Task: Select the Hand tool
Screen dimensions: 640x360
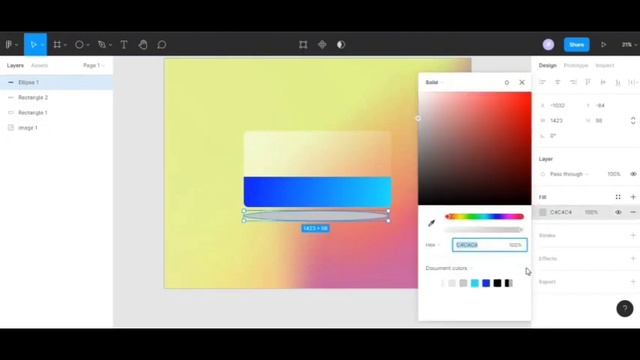Action: click(143, 44)
